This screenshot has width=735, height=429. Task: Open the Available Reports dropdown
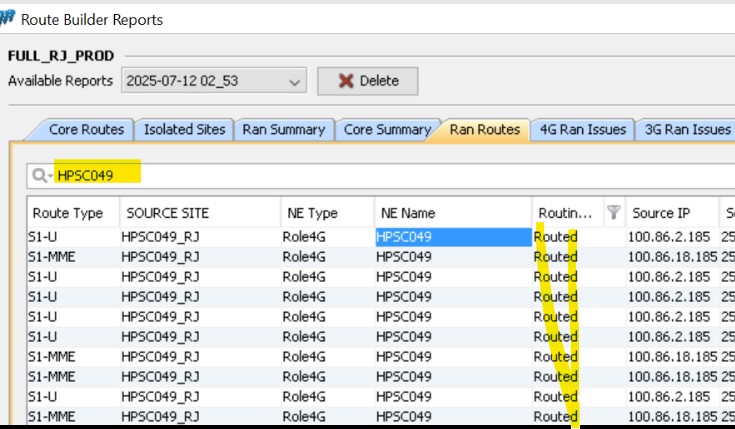pyautogui.click(x=214, y=81)
